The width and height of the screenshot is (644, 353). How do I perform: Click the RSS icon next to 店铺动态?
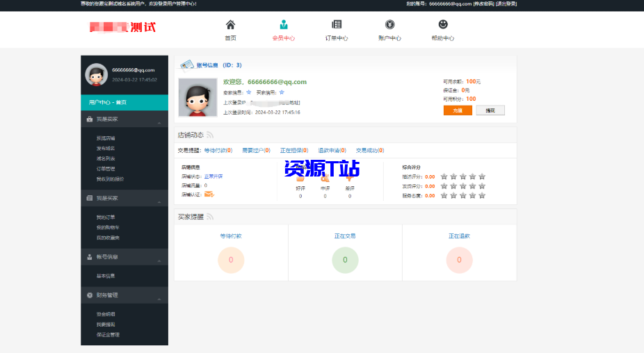210,135
